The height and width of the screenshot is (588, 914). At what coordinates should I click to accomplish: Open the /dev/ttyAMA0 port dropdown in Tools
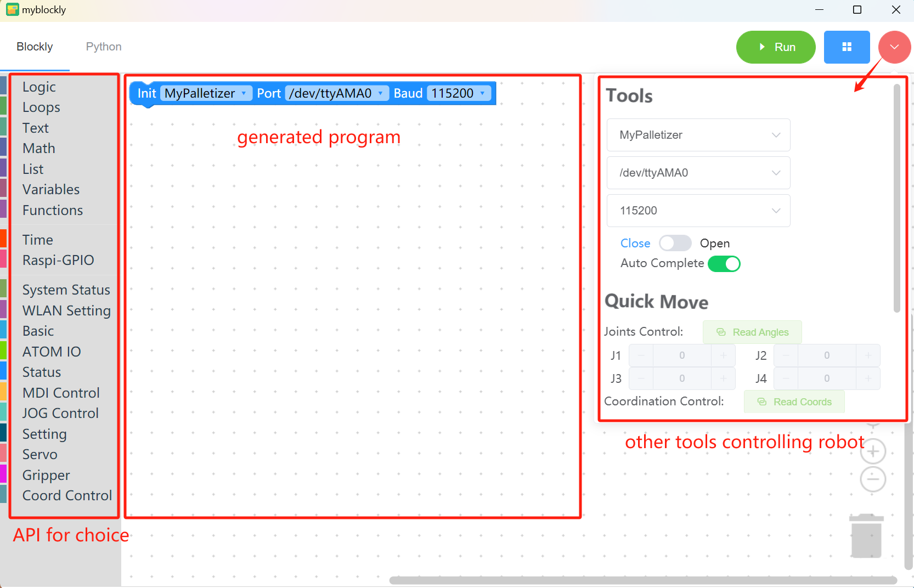[698, 173]
